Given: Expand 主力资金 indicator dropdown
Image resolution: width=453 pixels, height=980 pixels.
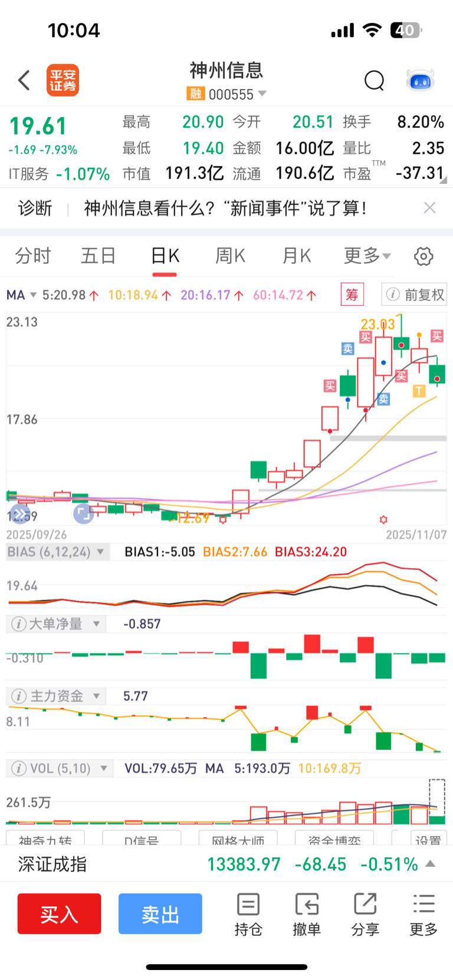Looking at the screenshot, I should pos(96,697).
